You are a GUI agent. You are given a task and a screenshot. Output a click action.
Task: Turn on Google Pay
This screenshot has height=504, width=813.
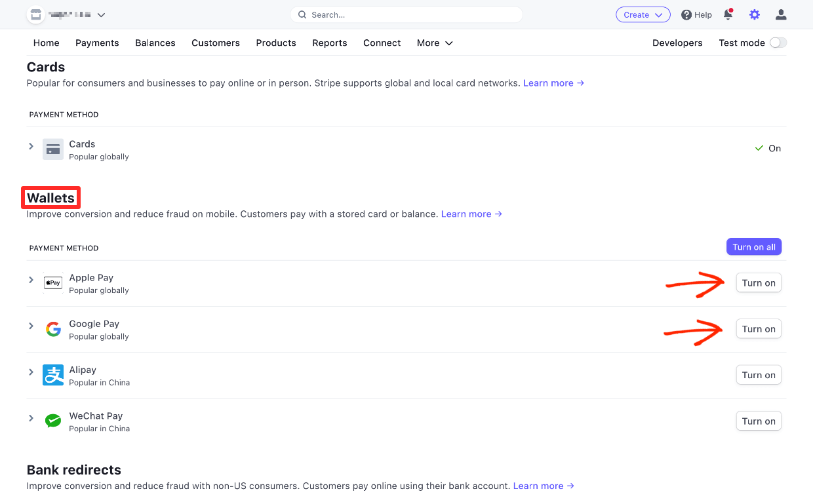(759, 329)
